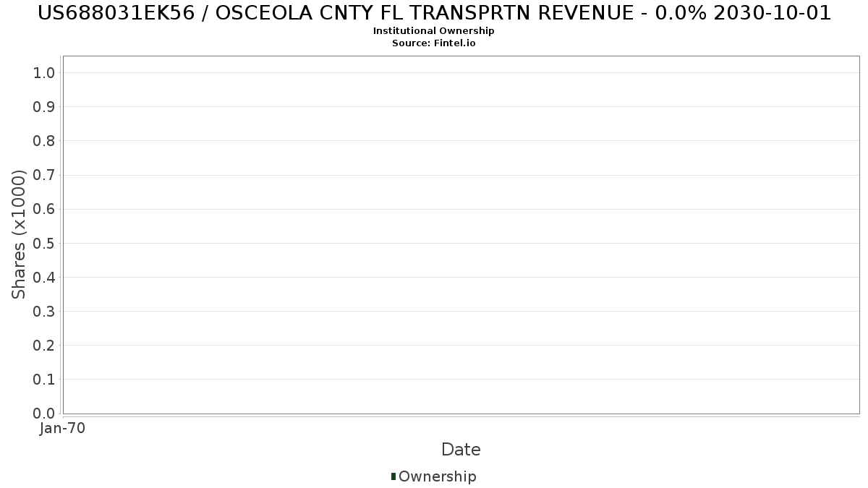Click the Jan-70 x-axis tick label
This screenshot has height=488, width=868.
[x=63, y=428]
